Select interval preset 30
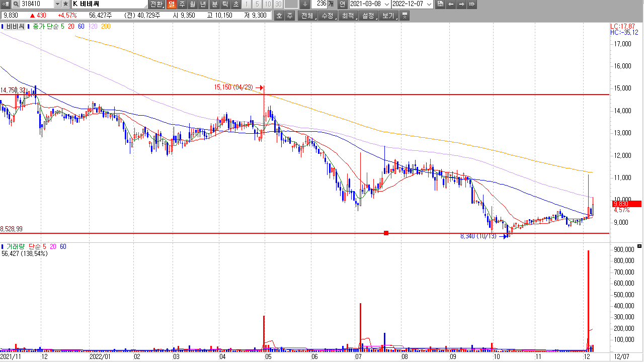The height and width of the screenshot is (362, 644). coord(278,4)
